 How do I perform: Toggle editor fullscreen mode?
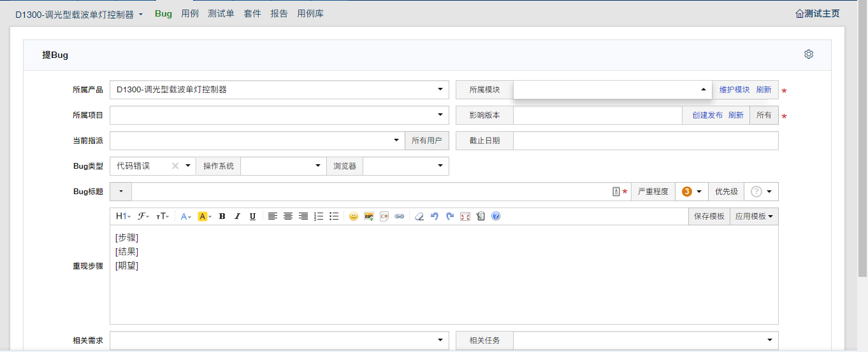[x=465, y=216]
